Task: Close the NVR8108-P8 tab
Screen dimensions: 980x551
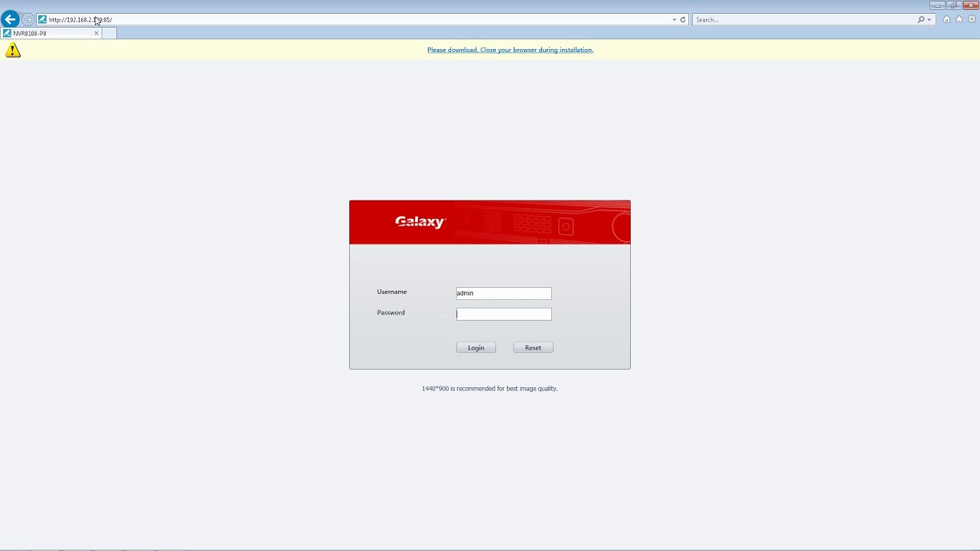Action: [96, 33]
